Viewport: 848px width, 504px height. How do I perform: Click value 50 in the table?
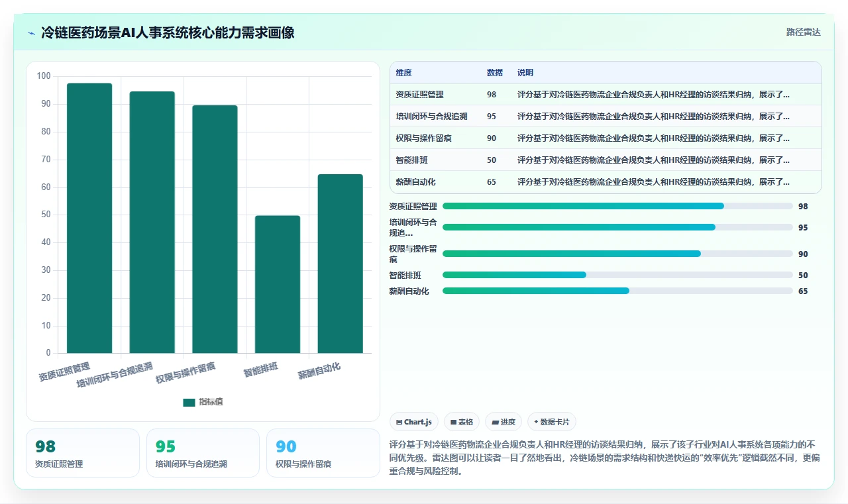[x=491, y=160]
